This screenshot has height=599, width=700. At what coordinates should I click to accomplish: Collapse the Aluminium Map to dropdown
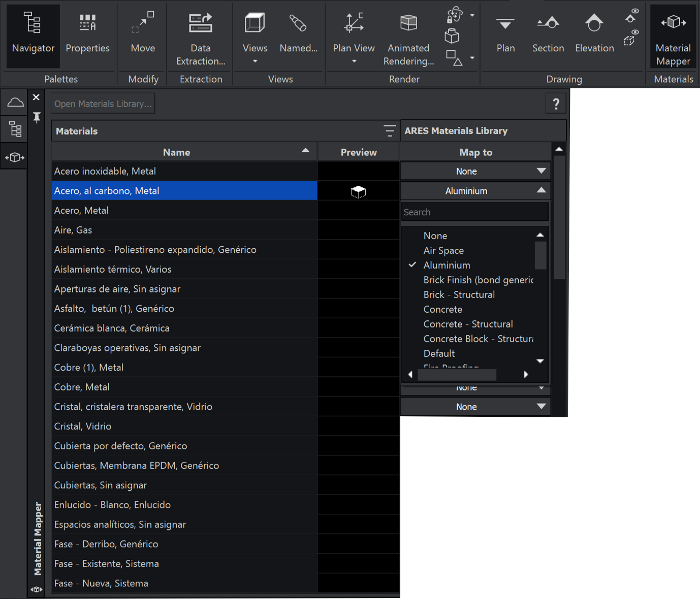point(542,190)
